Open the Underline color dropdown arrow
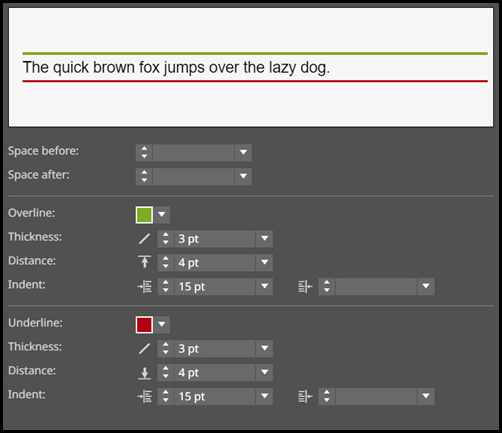Image resolution: width=502 pixels, height=433 pixels. click(x=162, y=324)
